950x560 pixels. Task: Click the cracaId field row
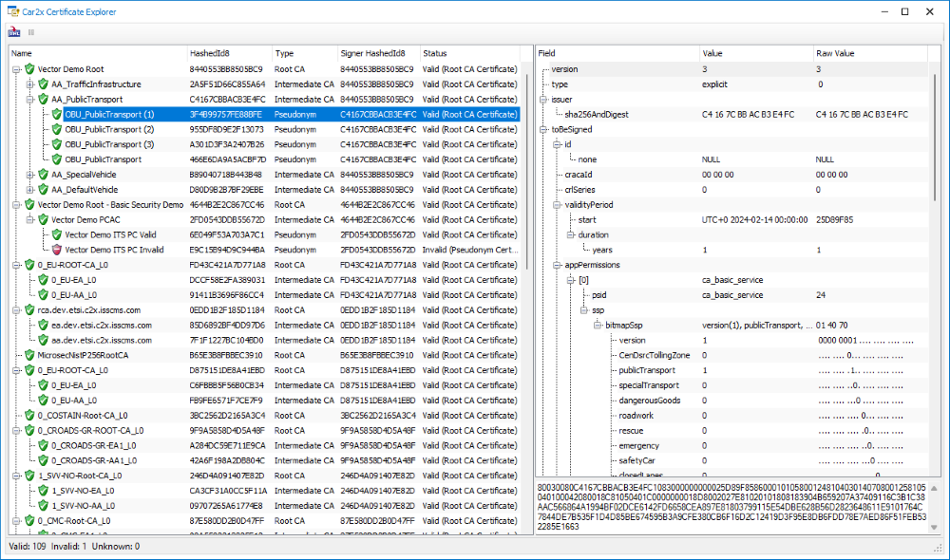pyautogui.click(x=731, y=175)
